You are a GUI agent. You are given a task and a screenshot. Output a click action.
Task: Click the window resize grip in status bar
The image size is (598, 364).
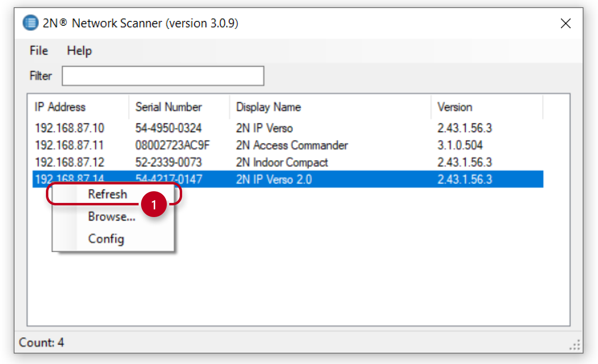click(575, 345)
